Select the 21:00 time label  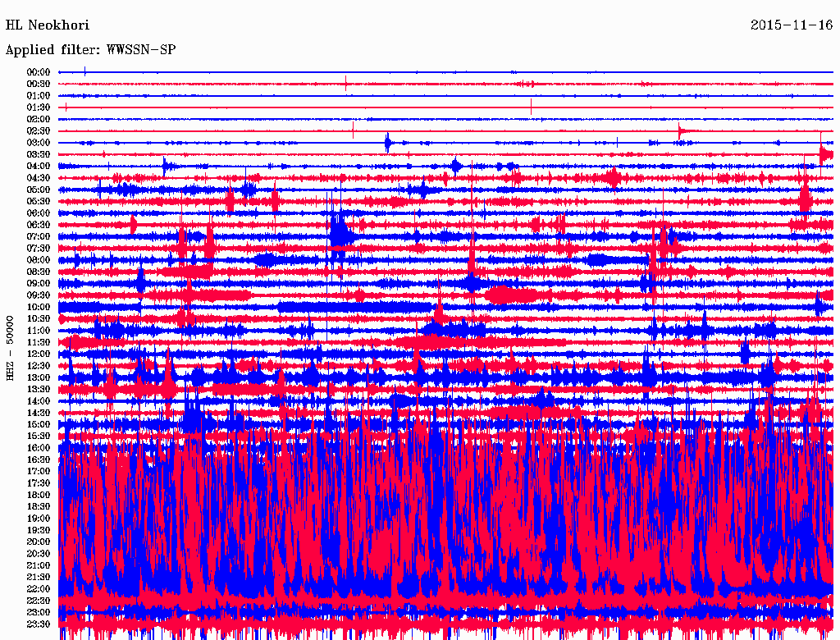point(39,565)
